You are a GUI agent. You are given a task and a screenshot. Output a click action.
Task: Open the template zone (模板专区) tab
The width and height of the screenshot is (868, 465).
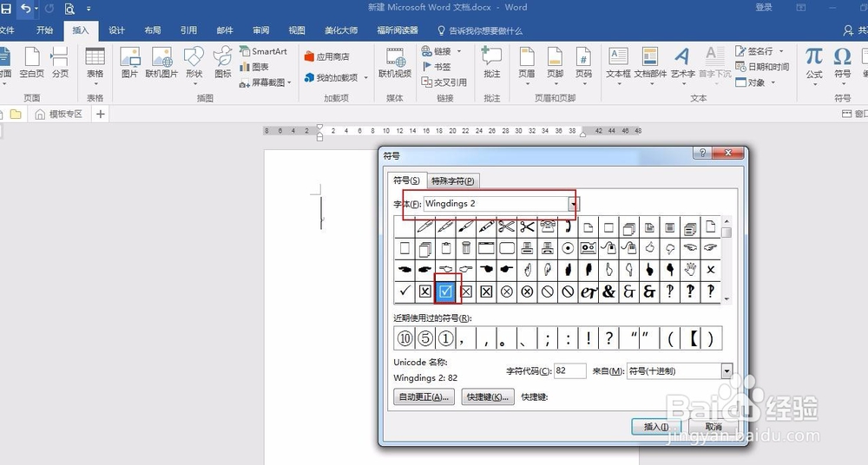(59, 114)
